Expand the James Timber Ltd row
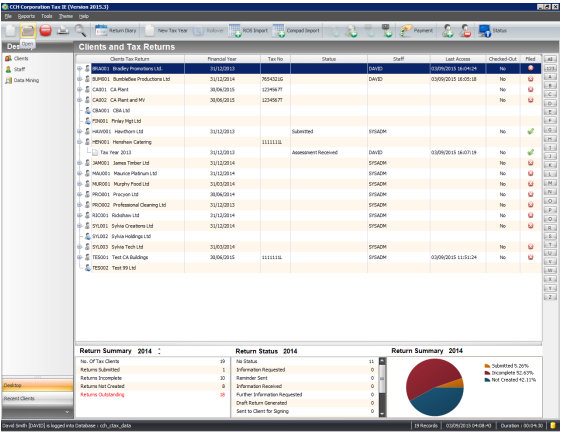 pos(79,163)
